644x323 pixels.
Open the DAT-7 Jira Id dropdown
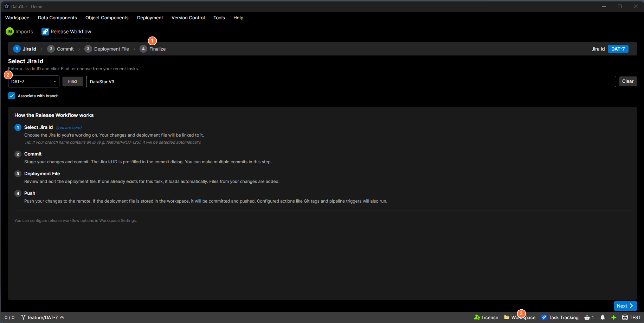pyautogui.click(x=34, y=81)
